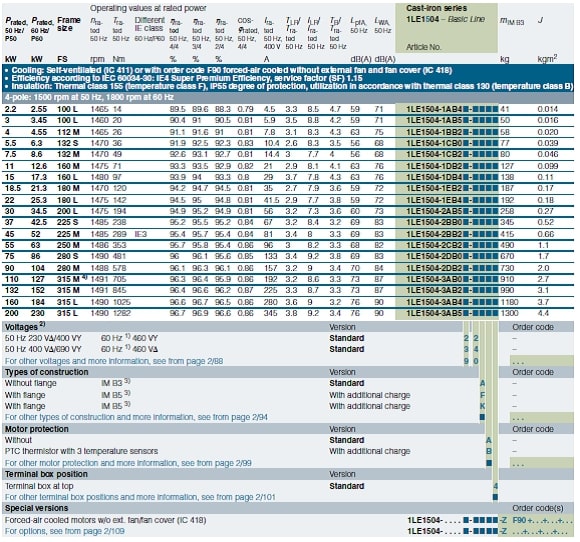Click the Operating values at rated power heading
Viewport: 580px width, 542px height.
click(148, 8)
